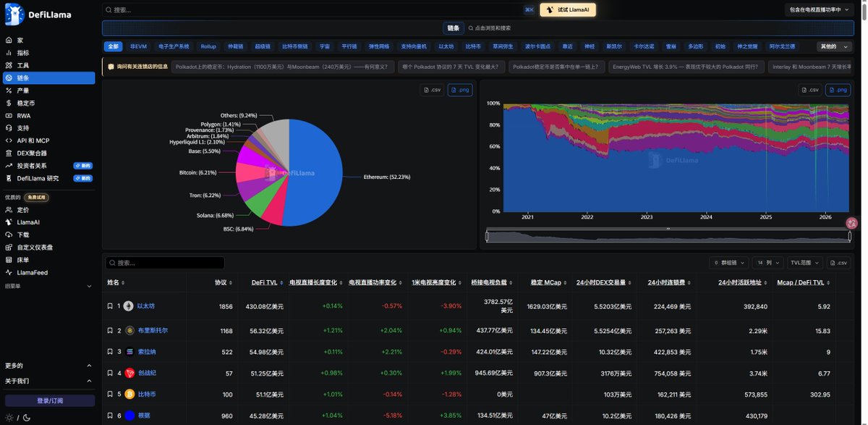
Task: Bookmark the 比特币 row
Action: (x=110, y=394)
